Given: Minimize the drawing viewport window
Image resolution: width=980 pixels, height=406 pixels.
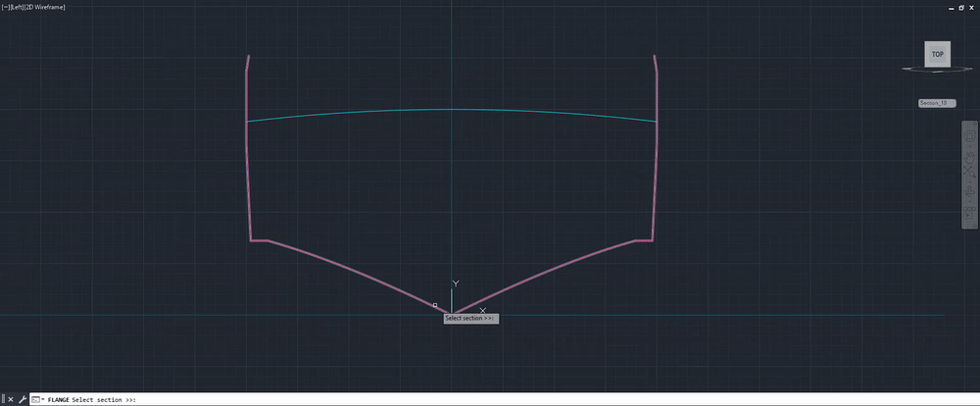Looking at the screenshot, I should [954, 8].
